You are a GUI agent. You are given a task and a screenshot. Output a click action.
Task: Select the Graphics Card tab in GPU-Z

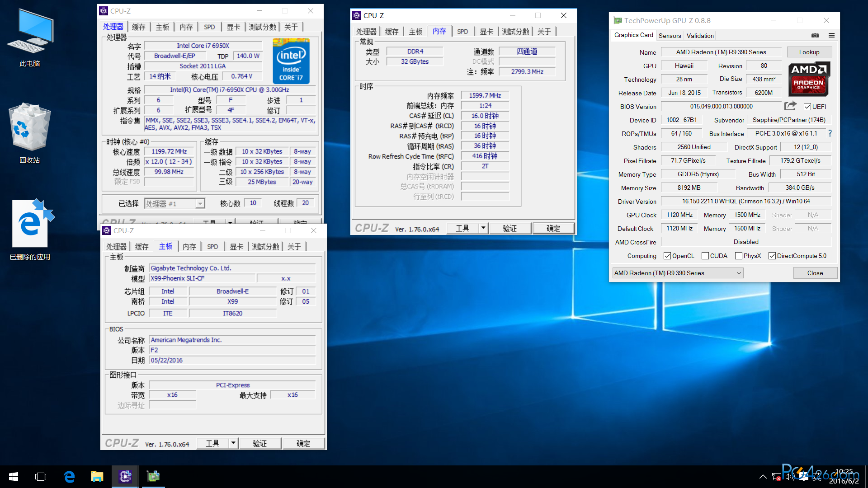pos(633,35)
